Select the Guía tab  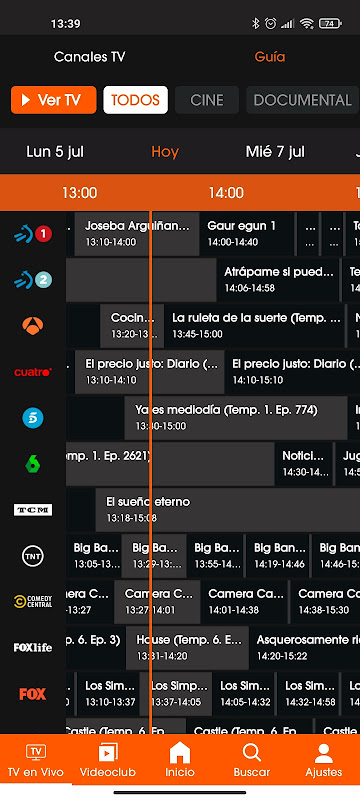tap(270, 57)
